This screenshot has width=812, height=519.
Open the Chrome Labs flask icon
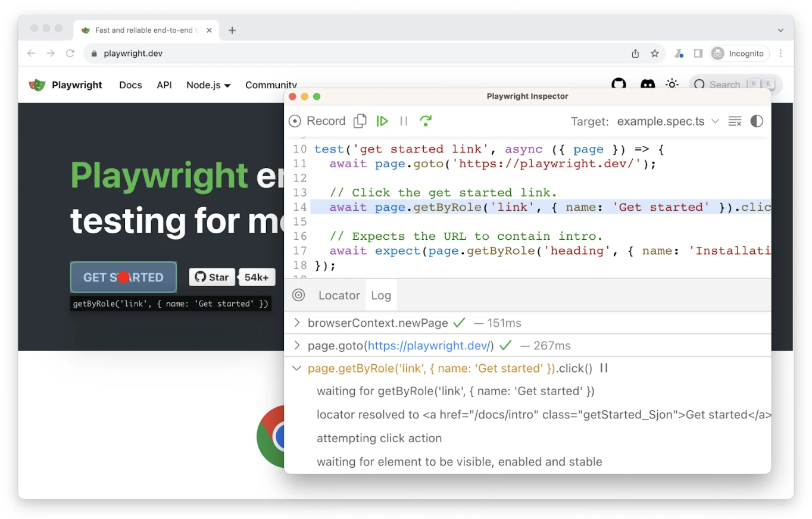(679, 54)
